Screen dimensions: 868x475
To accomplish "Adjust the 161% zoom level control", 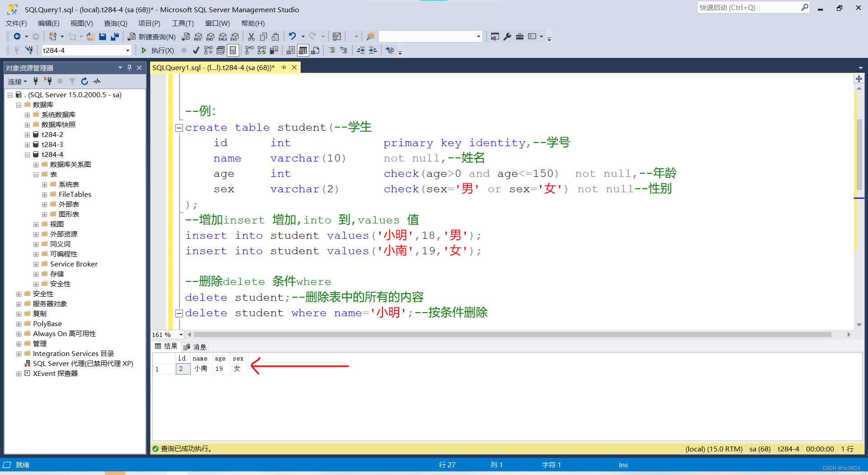I will point(167,334).
